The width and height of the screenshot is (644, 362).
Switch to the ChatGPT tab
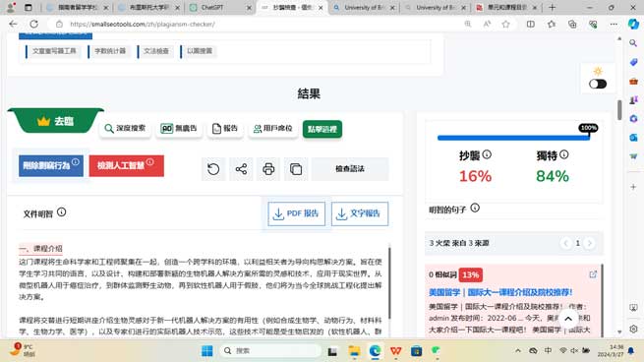(x=220, y=8)
